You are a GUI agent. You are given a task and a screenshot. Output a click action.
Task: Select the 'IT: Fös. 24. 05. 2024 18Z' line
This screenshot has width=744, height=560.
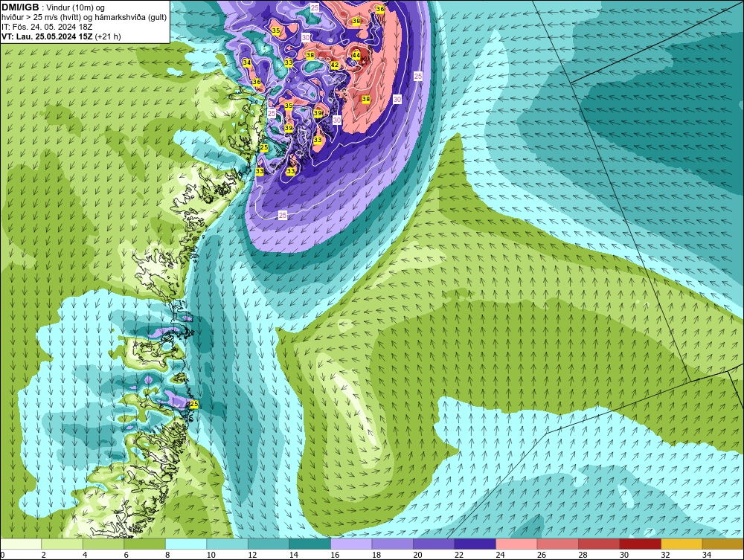pos(45,27)
